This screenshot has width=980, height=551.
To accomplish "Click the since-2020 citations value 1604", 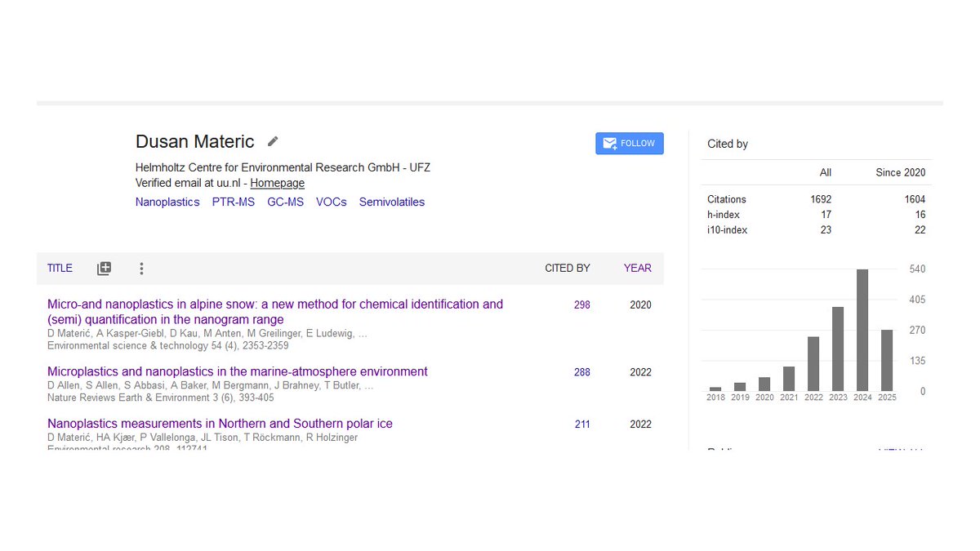I will (915, 199).
